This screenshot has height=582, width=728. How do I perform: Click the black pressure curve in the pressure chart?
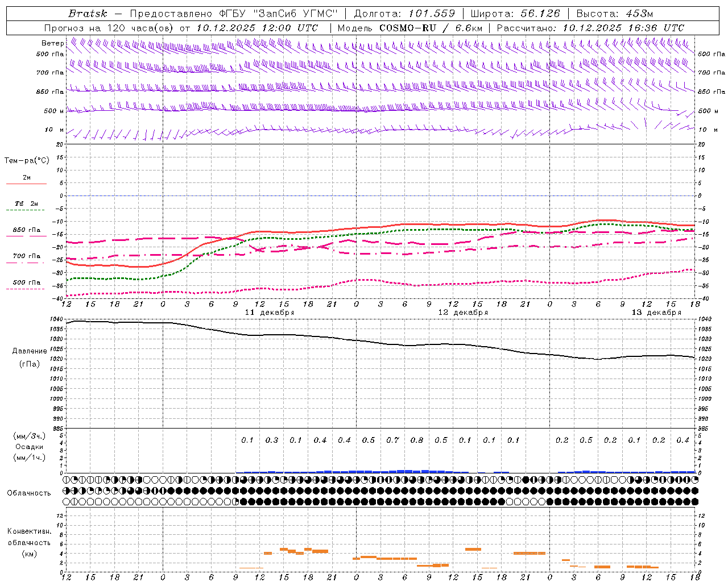tap(381, 343)
